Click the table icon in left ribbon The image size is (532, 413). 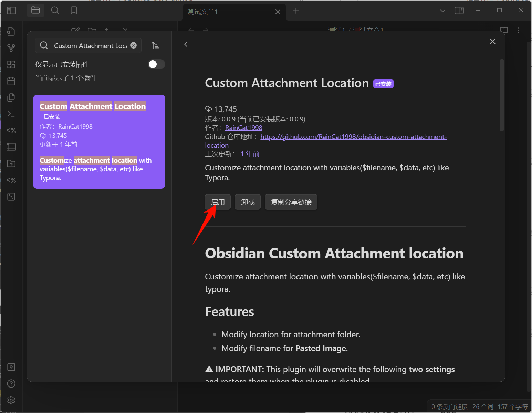(x=11, y=147)
